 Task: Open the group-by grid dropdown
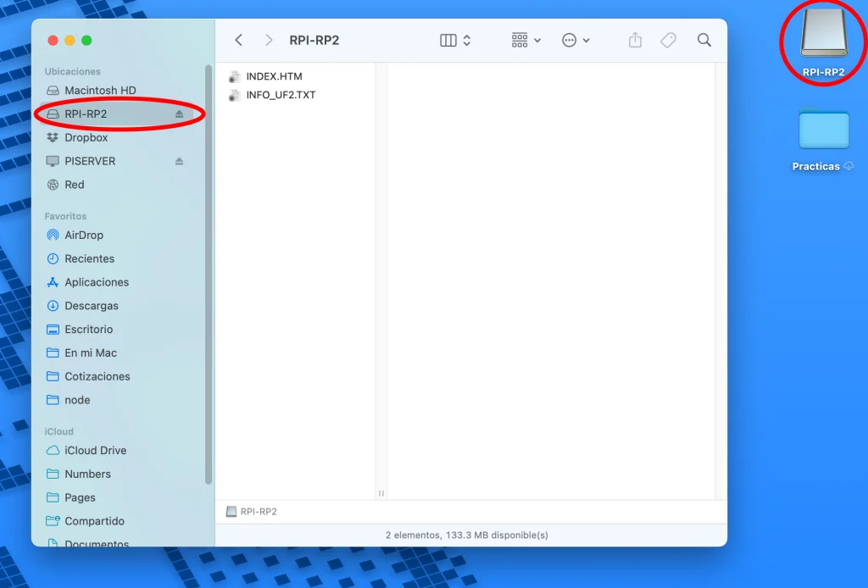[526, 40]
